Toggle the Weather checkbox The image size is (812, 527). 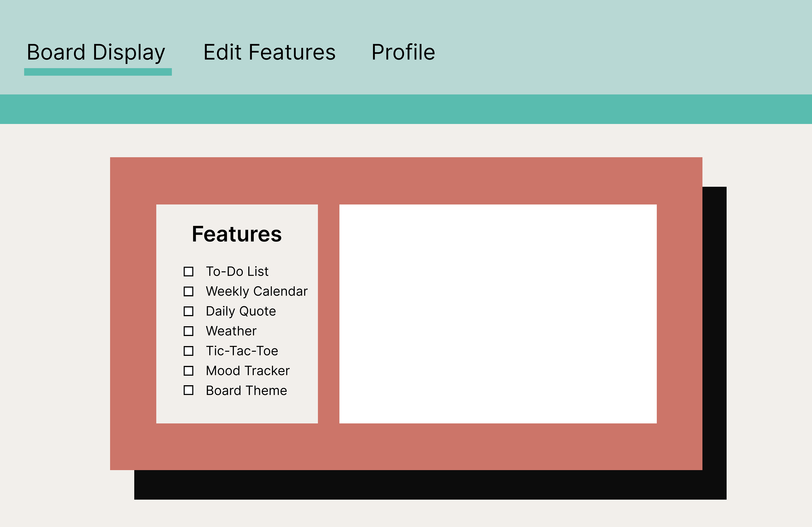[x=188, y=331]
